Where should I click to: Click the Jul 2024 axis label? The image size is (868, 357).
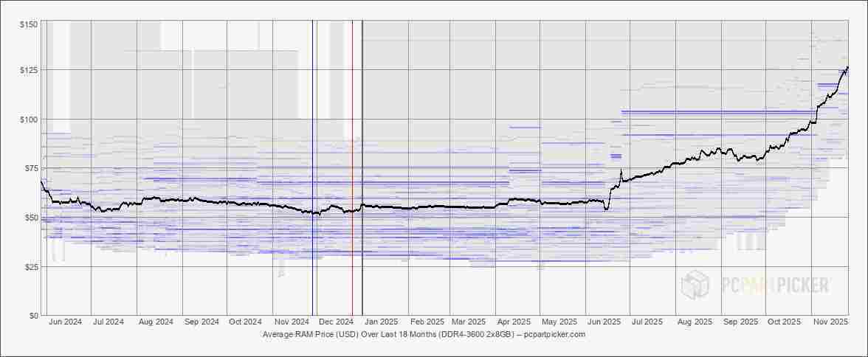point(108,322)
